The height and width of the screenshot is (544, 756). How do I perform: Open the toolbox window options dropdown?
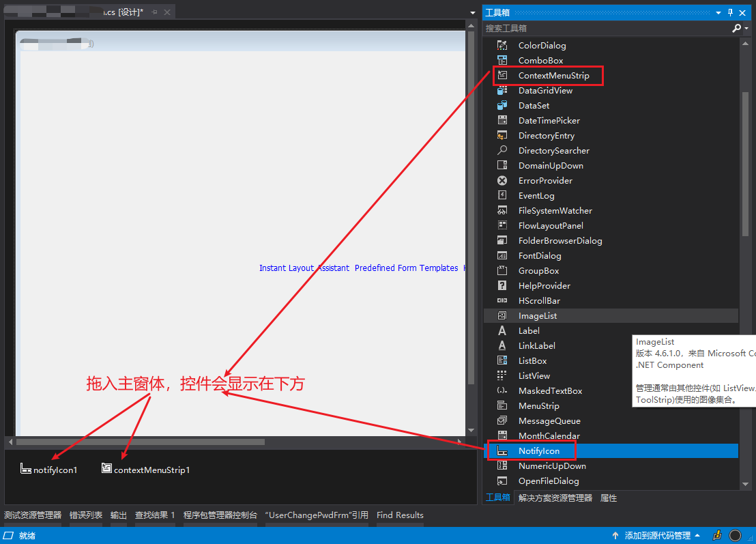tap(718, 12)
